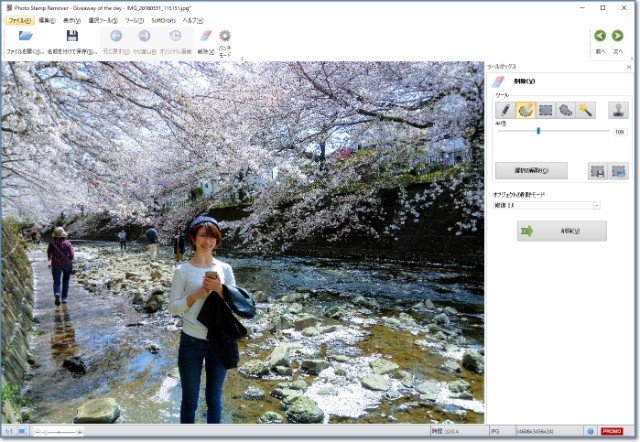640x442 pixels.
Task: Click the save selection icon
Action: (x=597, y=171)
